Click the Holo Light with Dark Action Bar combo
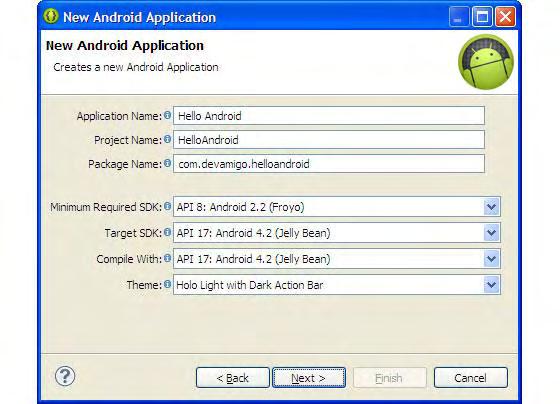 tap(337, 285)
